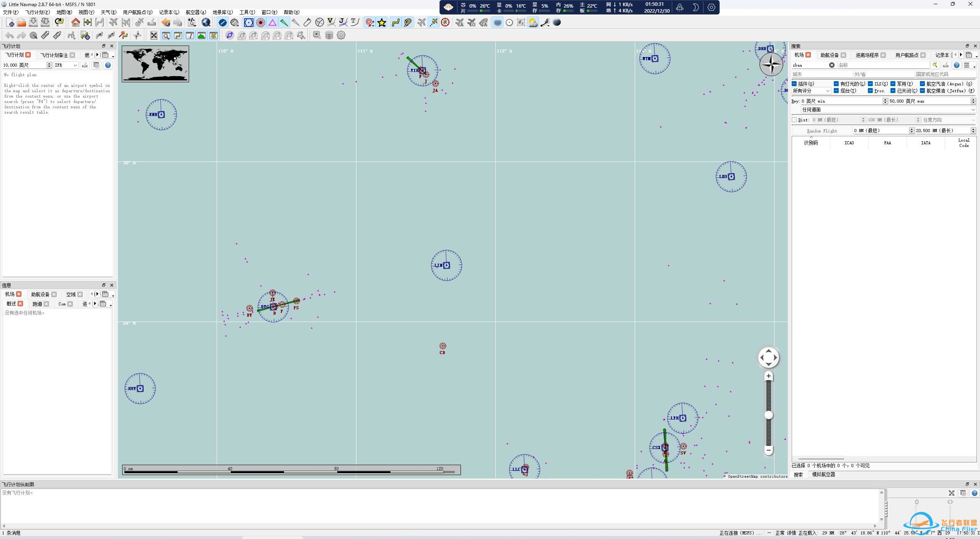Viewport: 980px width, 539px height.
Task: Toggle the 插件(O) checkbox
Action: (x=794, y=84)
